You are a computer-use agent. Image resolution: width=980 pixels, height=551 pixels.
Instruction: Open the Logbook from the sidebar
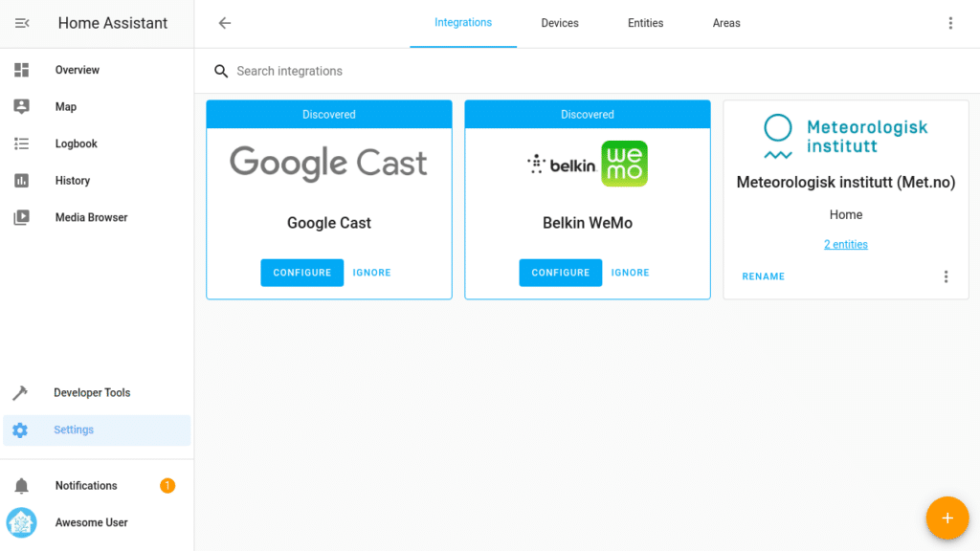pyautogui.click(x=76, y=143)
